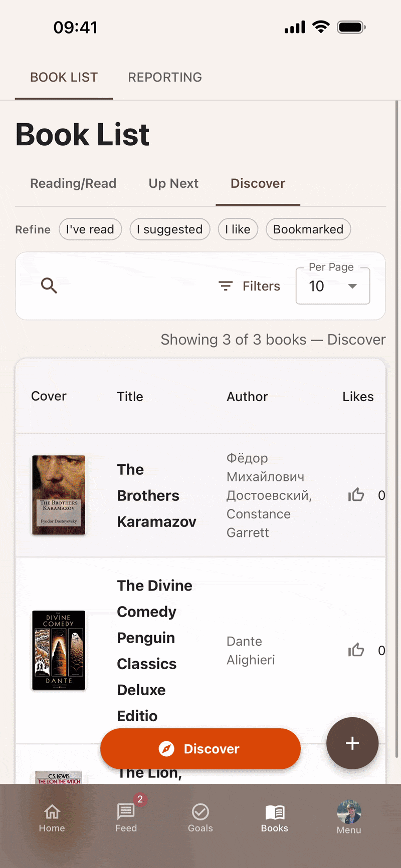Open The Divine Comedy title link
The width and height of the screenshot is (401, 868).
(x=154, y=651)
